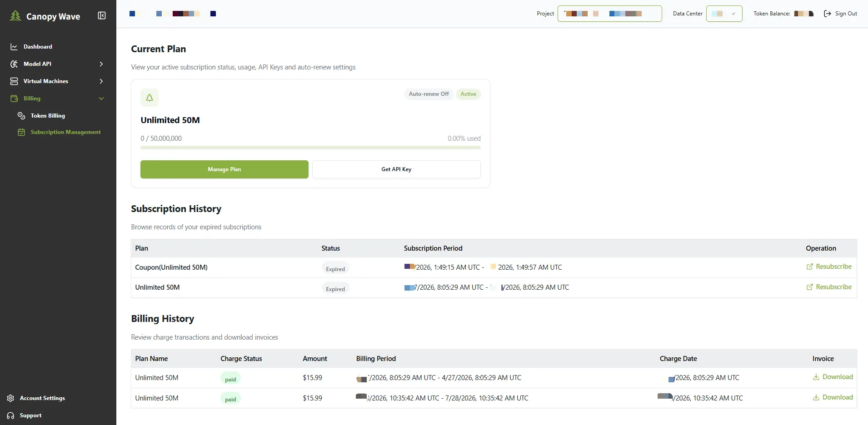Click the Sign Out arrow icon
Screen dimensions: 868x425
pos(828,14)
